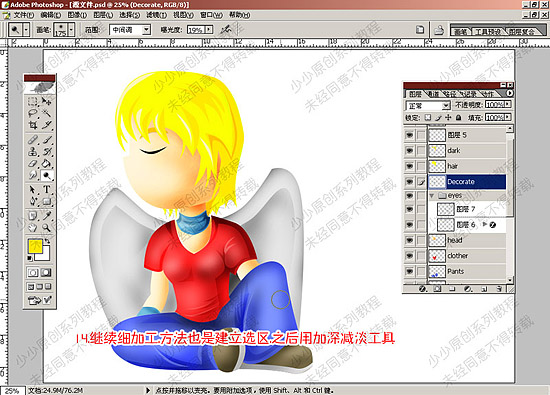Open the tool preset picker arrow
The image size is (550, 395).
click(26, 30)
